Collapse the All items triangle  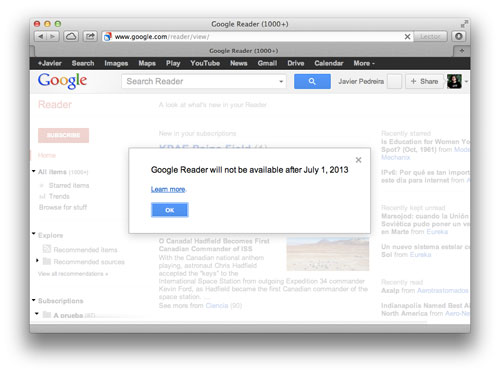(34, 171)
